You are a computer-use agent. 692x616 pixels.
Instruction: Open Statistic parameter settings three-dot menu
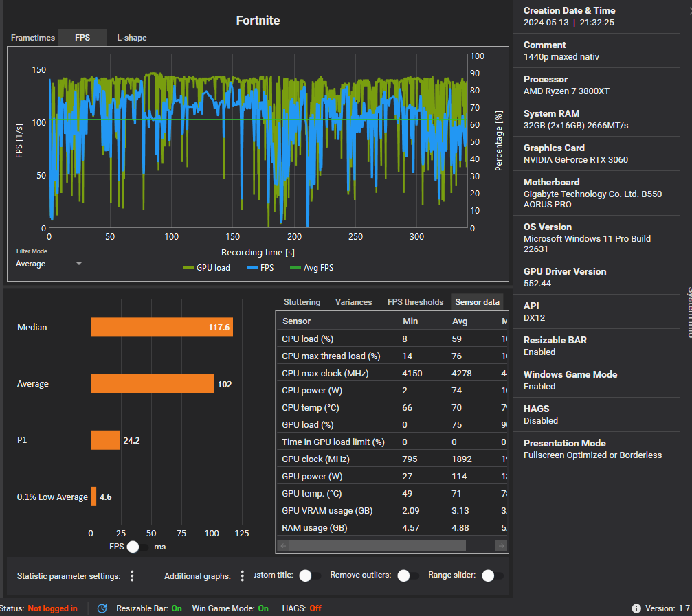132,576
